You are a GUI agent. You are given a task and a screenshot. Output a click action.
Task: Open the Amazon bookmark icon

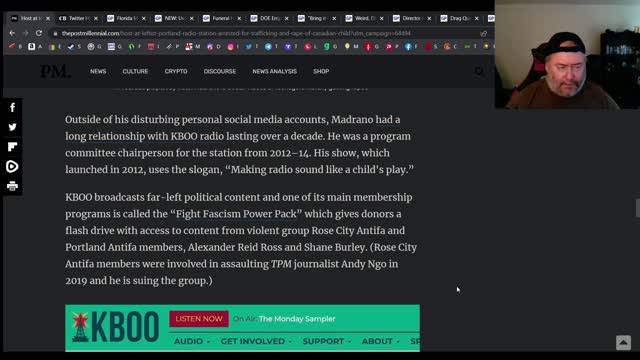pos(32,47)
